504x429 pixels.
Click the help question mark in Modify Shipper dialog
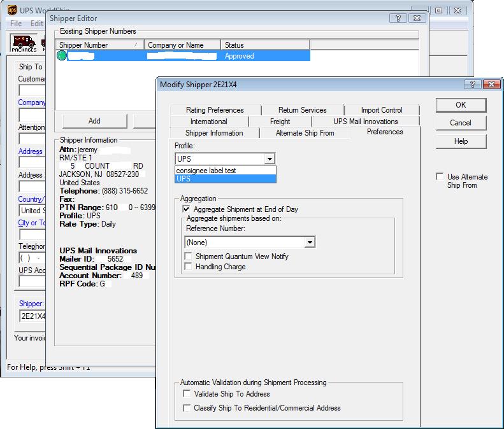(x=473, y=85)
